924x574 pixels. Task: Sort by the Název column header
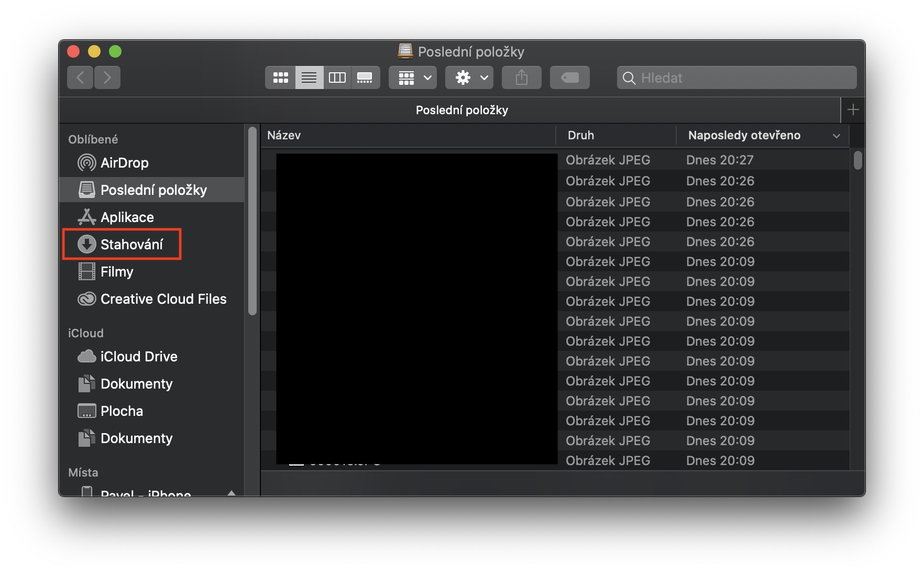coord(408,135)
